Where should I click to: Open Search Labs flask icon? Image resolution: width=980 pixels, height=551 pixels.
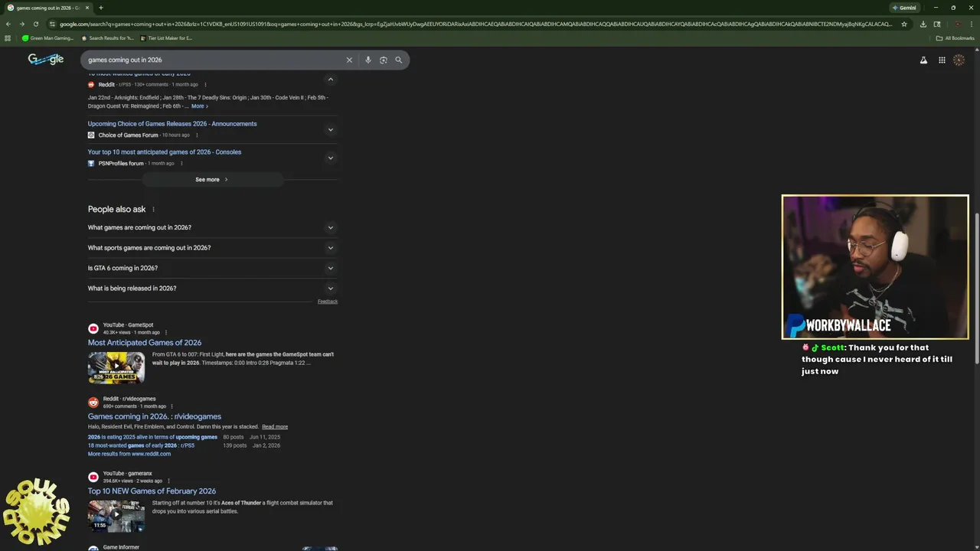tap(923, 60)
